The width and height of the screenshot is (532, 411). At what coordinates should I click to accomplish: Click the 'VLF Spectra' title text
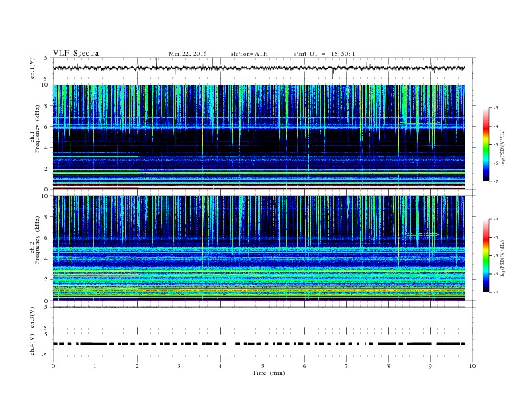[x=76, y=53]
